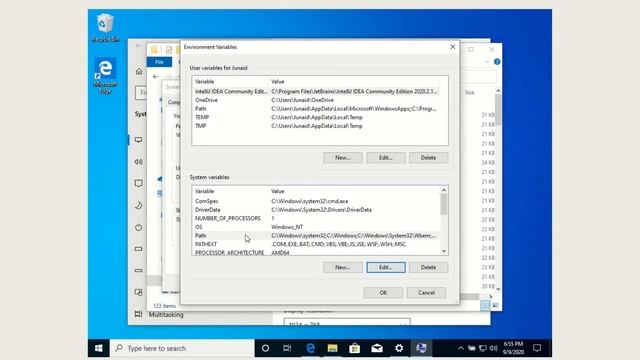Click Cancel in Environment Variables dialog

coord(426,293)
